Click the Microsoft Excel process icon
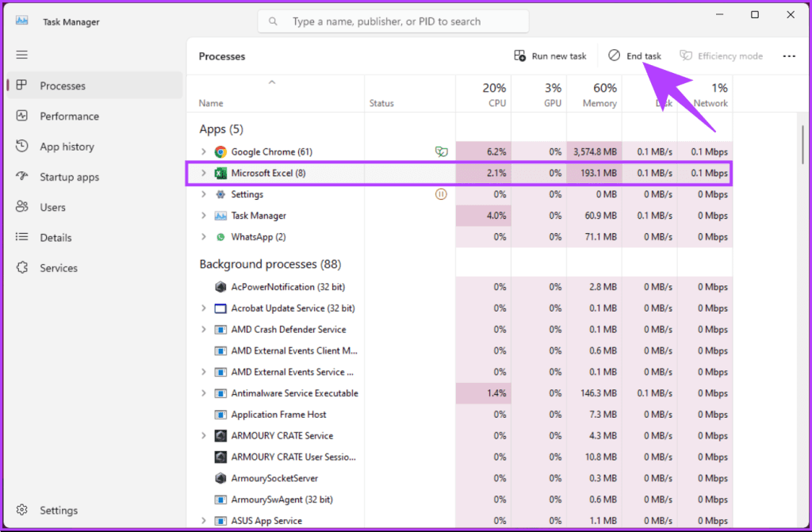 220,173
